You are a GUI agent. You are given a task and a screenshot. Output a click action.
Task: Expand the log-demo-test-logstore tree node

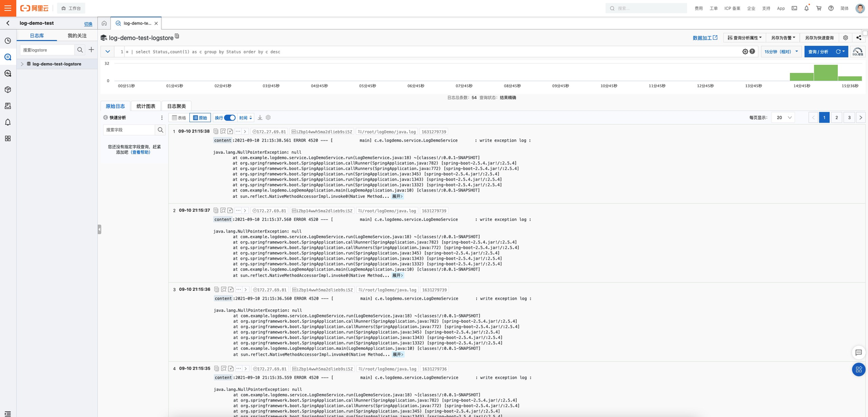pos(23,64)
